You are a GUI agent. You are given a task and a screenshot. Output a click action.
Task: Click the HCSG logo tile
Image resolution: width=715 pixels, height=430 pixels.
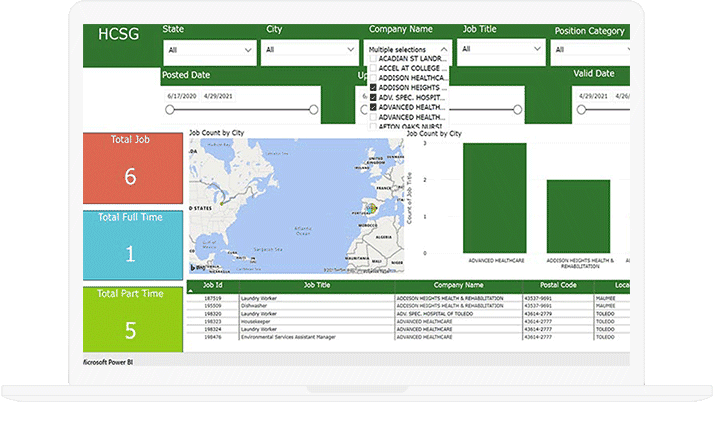(x=119, y=34)
